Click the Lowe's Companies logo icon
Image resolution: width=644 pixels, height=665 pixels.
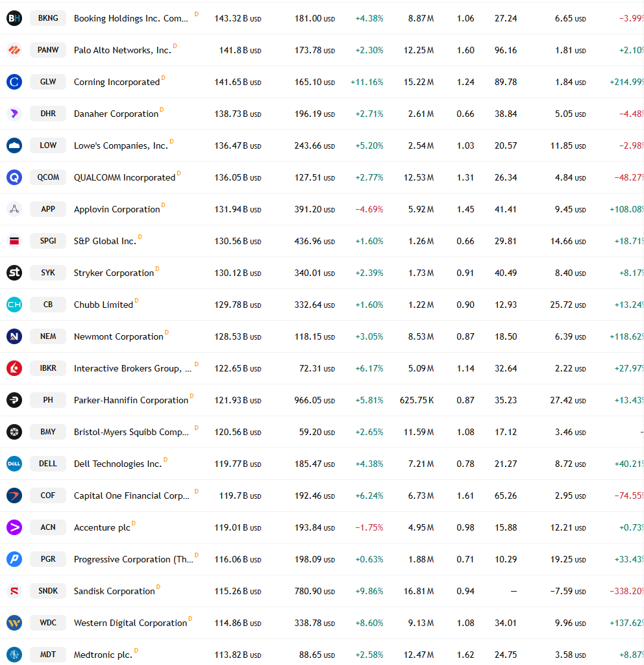coord(14,145)
